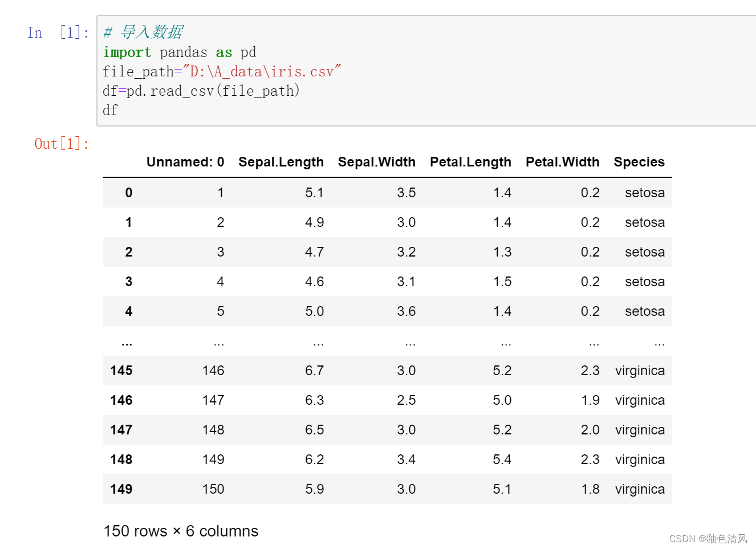Click Petal.Width value 2.0 in row 147
The width and height of the screenshot is (756, 549).
pos(590,430)
